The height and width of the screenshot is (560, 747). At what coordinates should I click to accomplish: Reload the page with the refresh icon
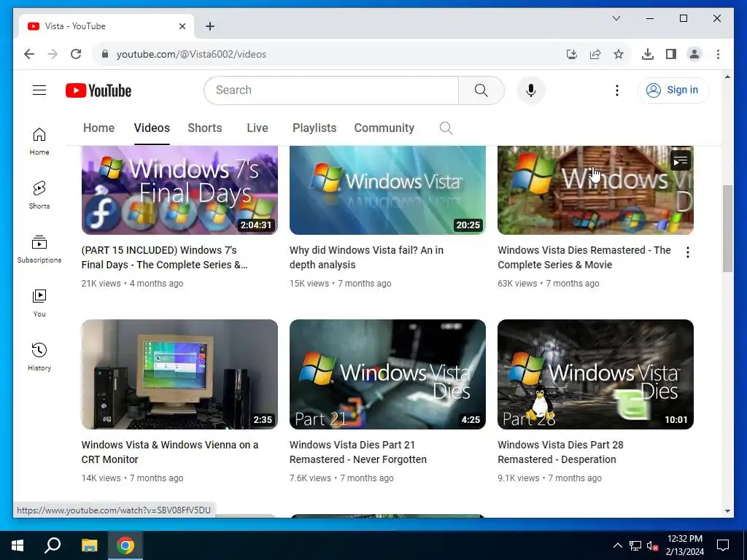pyautogui.click(x=76, y=54)
